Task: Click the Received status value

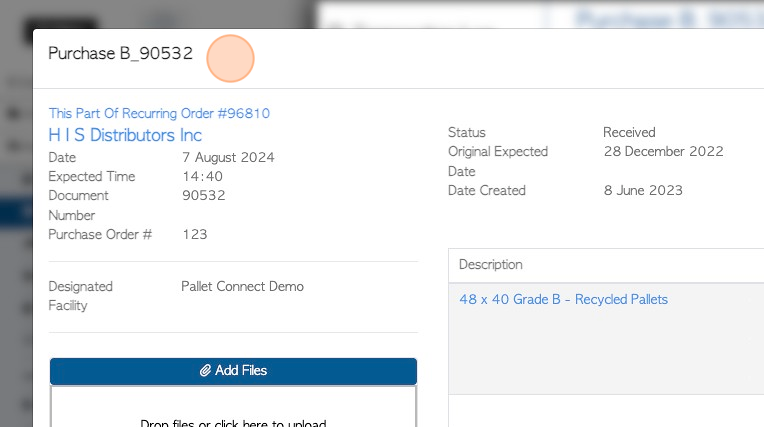Action: tap(629, 132)
